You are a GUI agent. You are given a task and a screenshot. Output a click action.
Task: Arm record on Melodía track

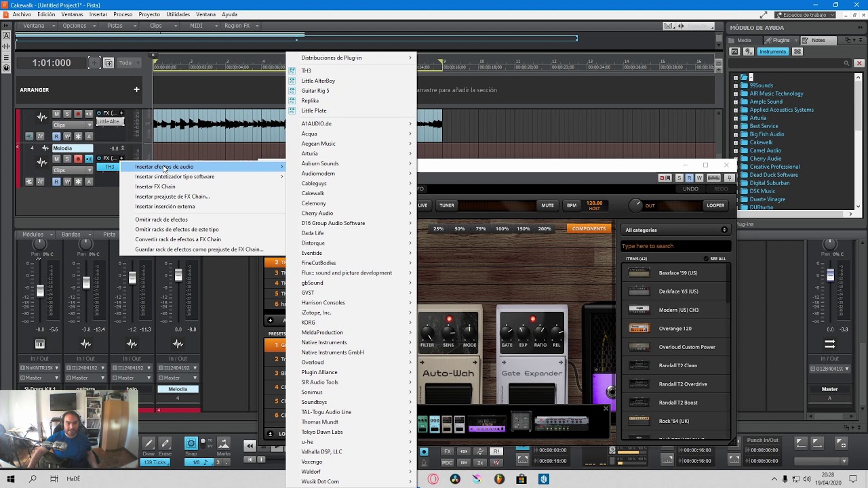point(77,159)
